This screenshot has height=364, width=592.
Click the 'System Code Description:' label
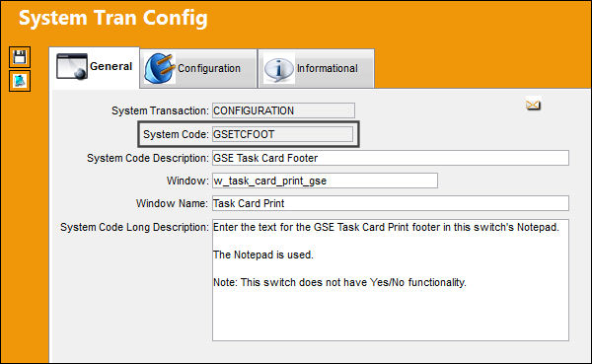(x=148, y=158)
